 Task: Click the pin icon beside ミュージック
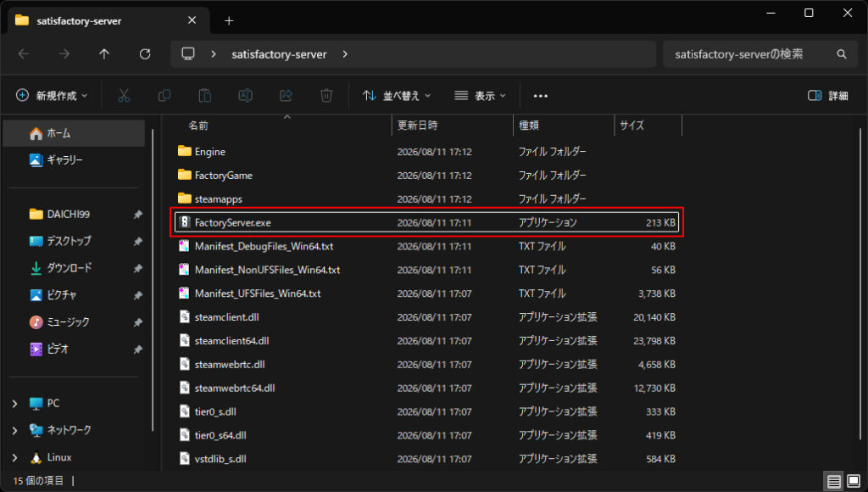click(138, 322)
